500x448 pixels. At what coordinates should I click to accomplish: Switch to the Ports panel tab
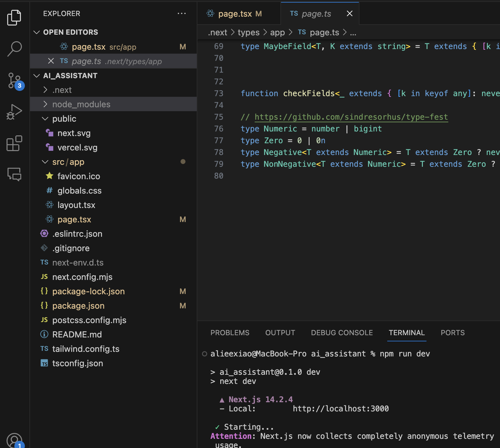tap(453, 333)
